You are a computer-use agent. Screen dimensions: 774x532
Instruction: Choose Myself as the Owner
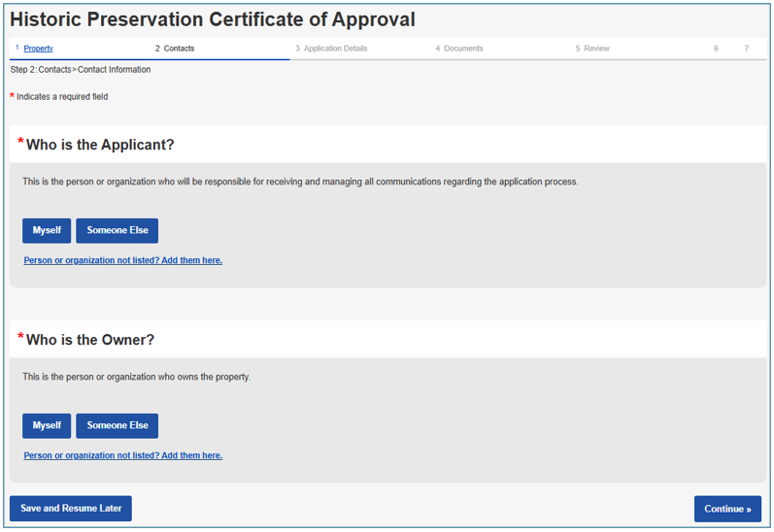pos(47,426)
